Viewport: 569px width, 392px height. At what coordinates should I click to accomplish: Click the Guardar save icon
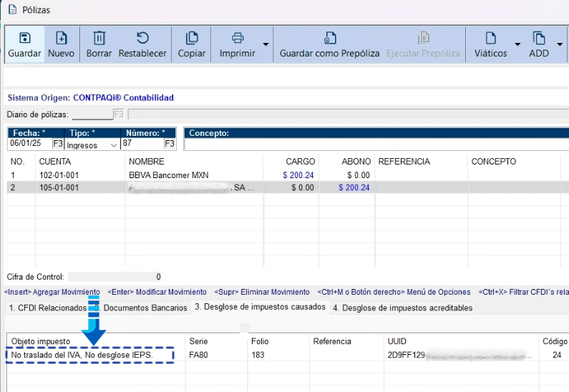pyautogui.click(x=24, y=39)
